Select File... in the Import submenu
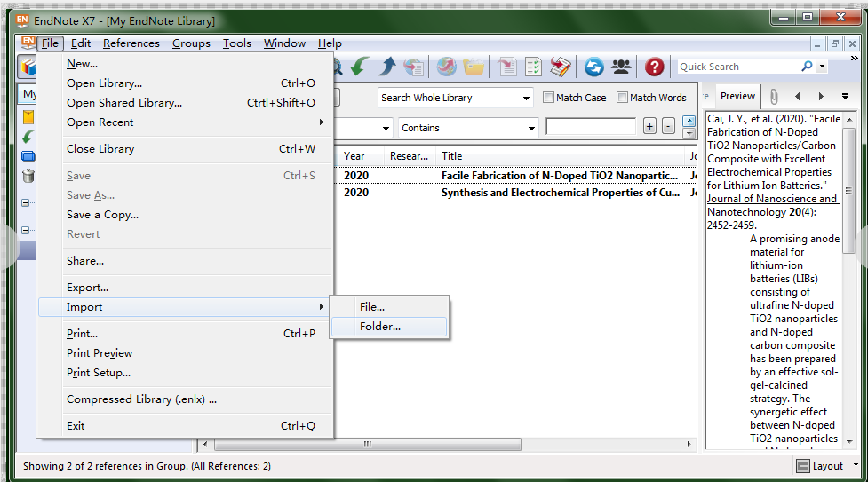The width and height of the screenshot is (868, 482). tap(388, 306)
